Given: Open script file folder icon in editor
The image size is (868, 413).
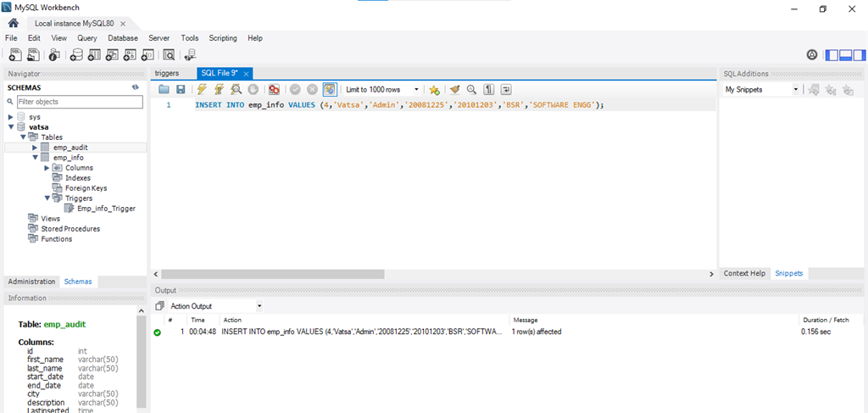Looking at the screenshot, I should [x=164, y=89].
